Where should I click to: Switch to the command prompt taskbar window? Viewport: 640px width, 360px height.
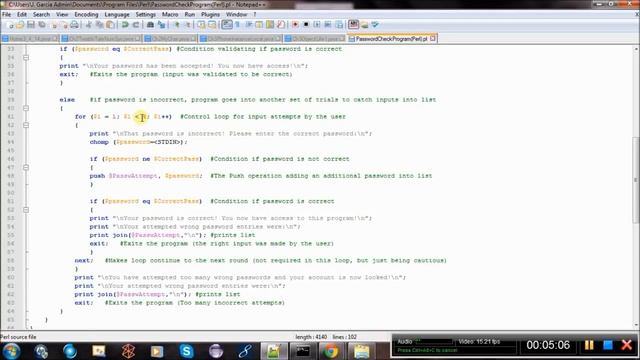click(302, 351)
